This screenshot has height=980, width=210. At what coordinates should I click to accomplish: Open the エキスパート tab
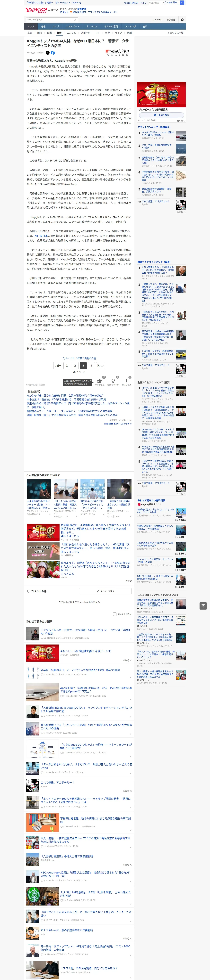pyautogui.click(x=72, y=27)
